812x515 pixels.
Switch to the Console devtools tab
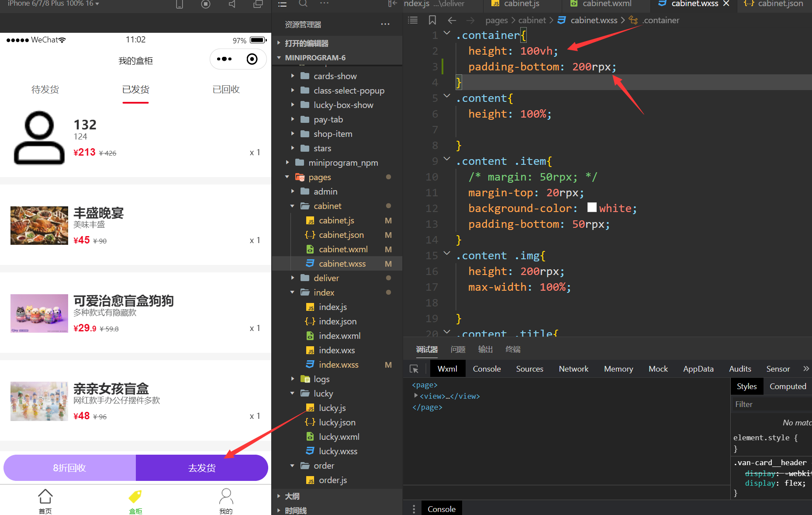[487, 369]
